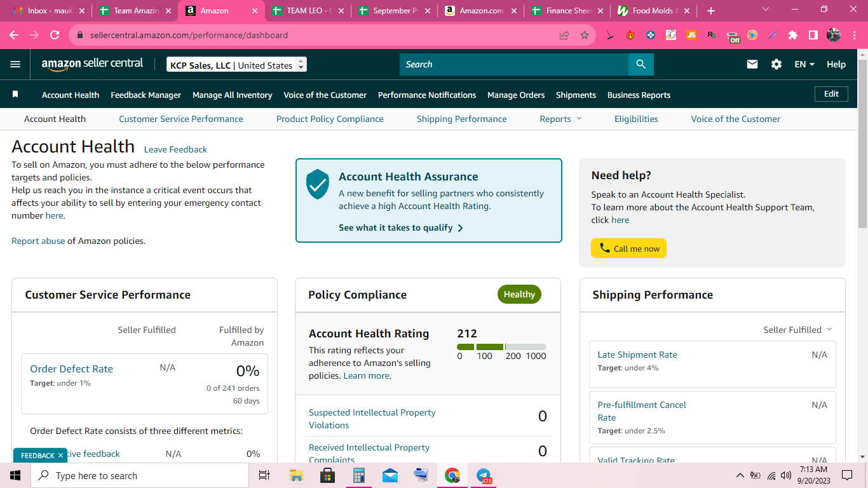
Task: Open Business Reports in navigation bar
Action: tap(639, 95)
